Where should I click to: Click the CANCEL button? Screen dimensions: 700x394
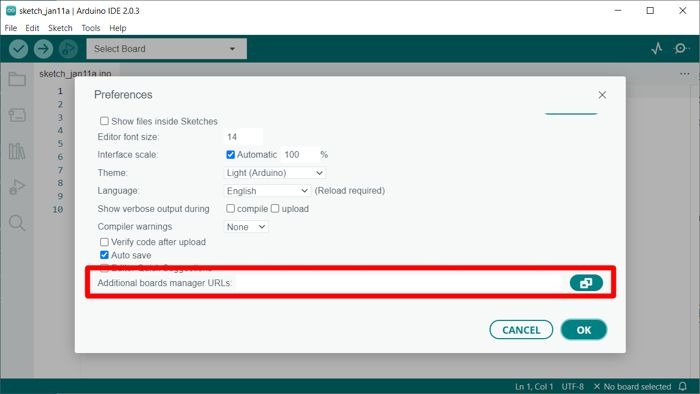tap(521, 330)
